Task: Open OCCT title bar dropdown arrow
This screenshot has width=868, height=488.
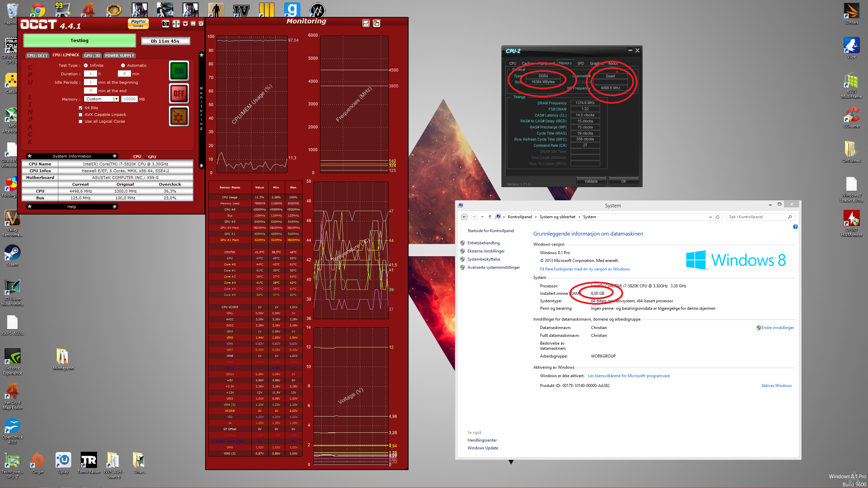Action: pos(185,23)
